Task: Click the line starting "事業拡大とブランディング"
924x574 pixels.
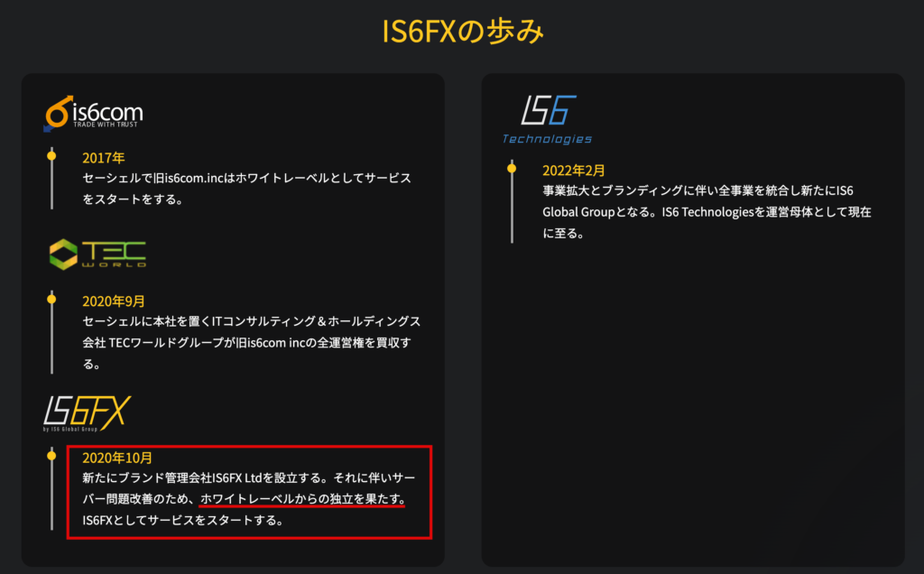Action: point(698,190)
